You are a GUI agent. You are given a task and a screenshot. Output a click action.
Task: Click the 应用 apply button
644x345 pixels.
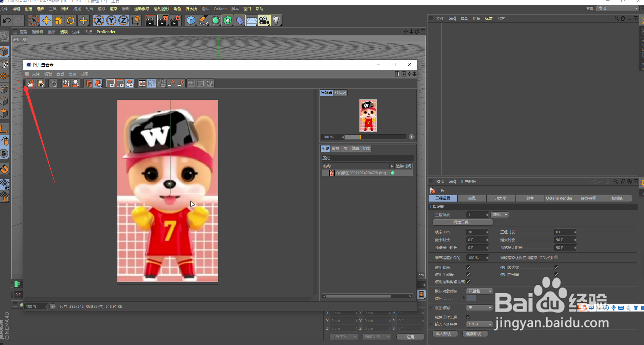point(410,337)
